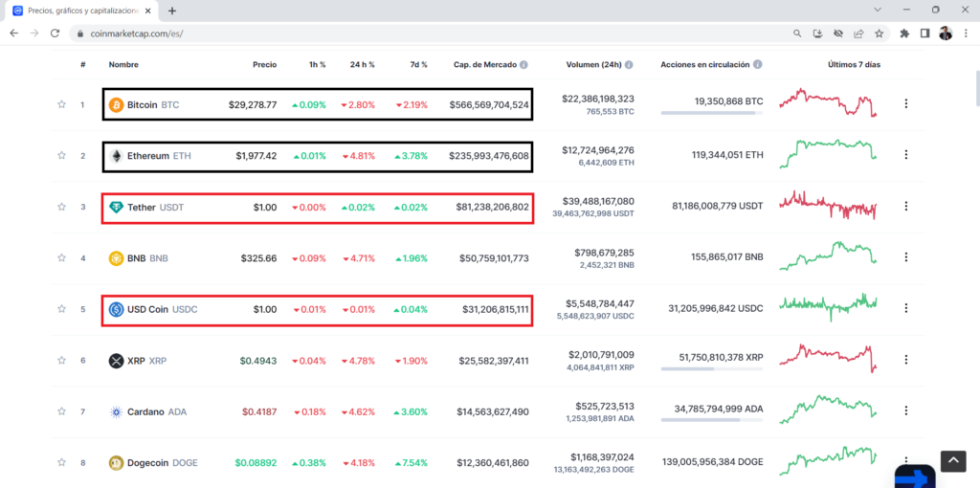This screenshot has width=980, height=488.
Task: Open more options for Cardano row
Action: [x=906, y=411]
